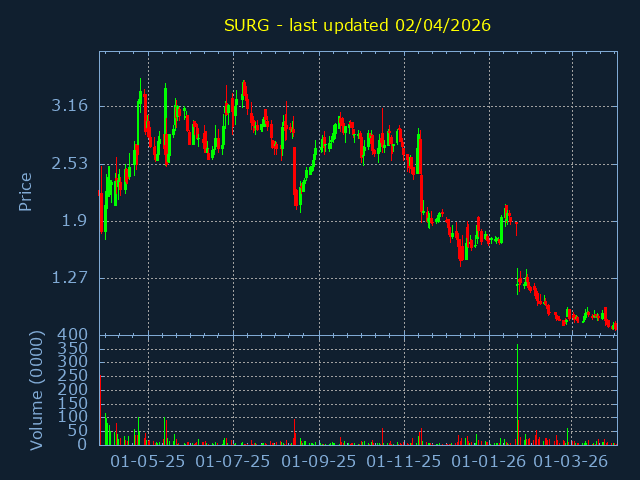Screen dimensions: 640x480
Task: Click the 01-01-26 date axis label
Action: pyautogui.click(x=489, y=462)
